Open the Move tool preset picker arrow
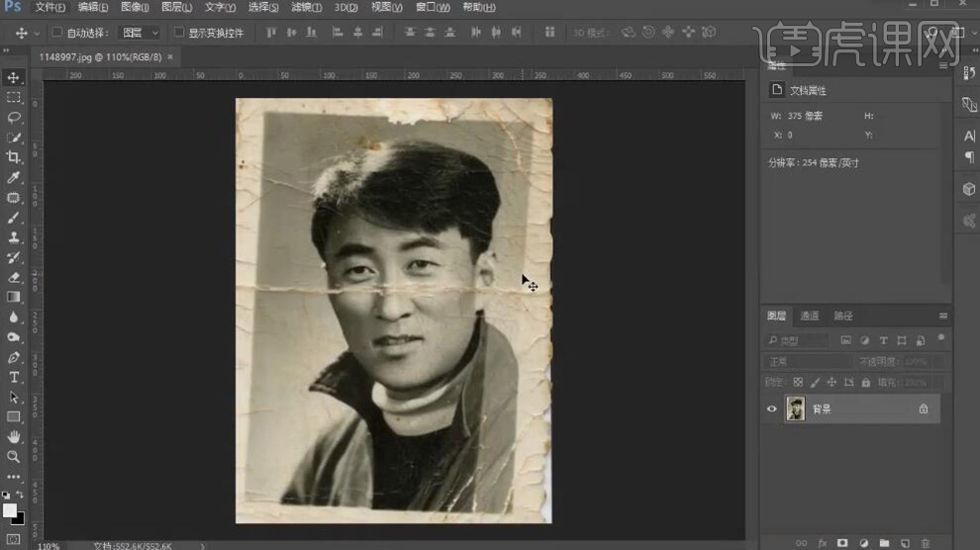The image size is (980, 550). 37,33
